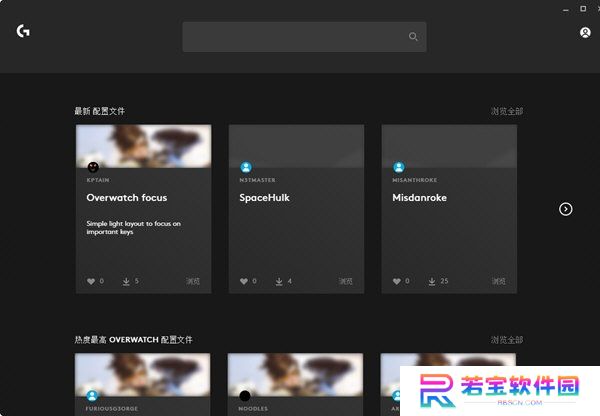600x416 pixels.
Task: Click the Overwatch focus description text
Action: (x=134, y=228)
